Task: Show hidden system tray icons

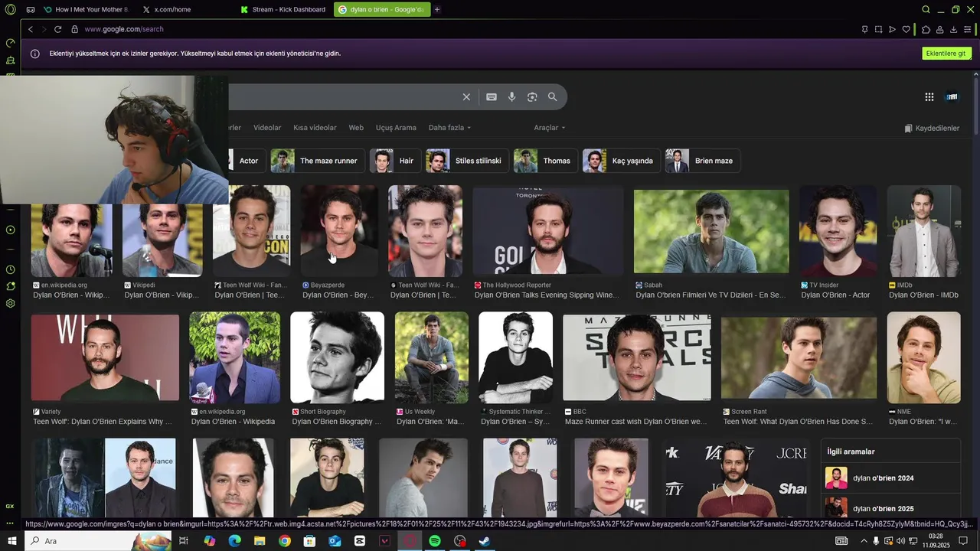Action: pyautogui.click(x=864, y=541)
